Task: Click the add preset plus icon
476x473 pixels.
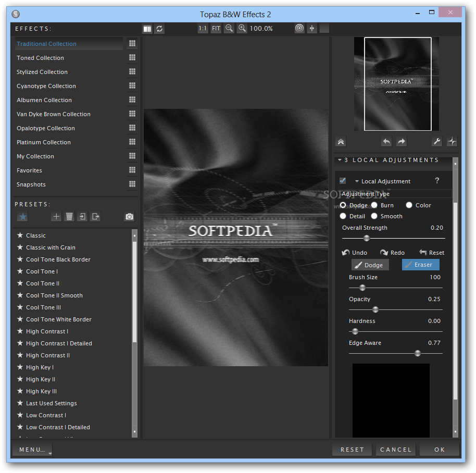Action: point(56,217)
